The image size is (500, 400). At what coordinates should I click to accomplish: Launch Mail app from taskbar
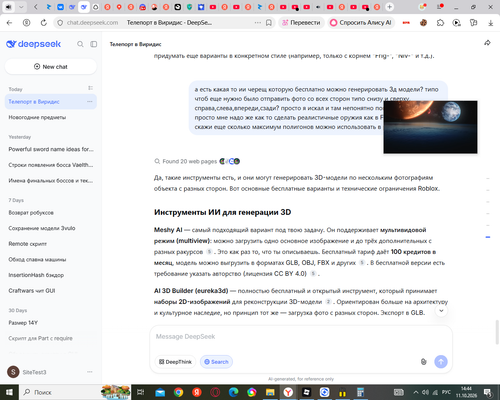click(160, 392)
